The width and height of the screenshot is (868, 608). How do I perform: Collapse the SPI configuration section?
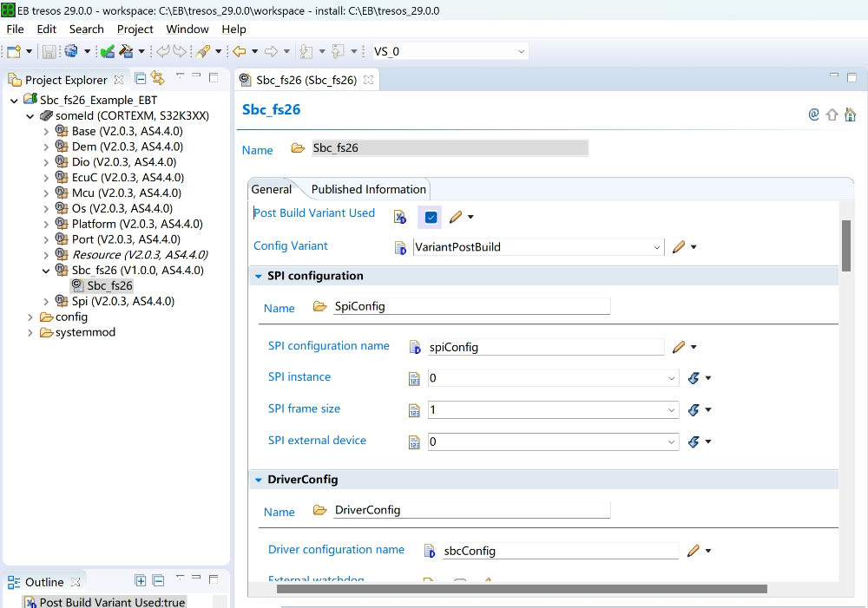tap(259, 277)
